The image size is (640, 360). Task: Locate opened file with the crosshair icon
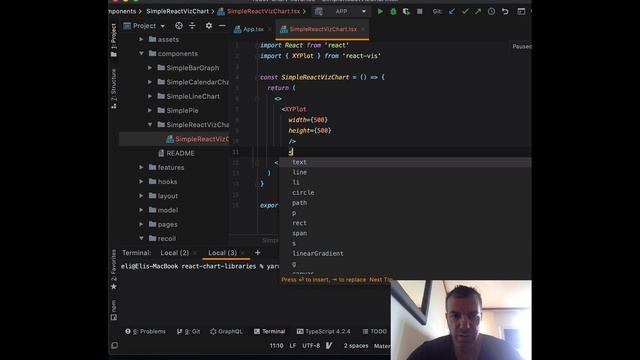[x=179, y=26]
